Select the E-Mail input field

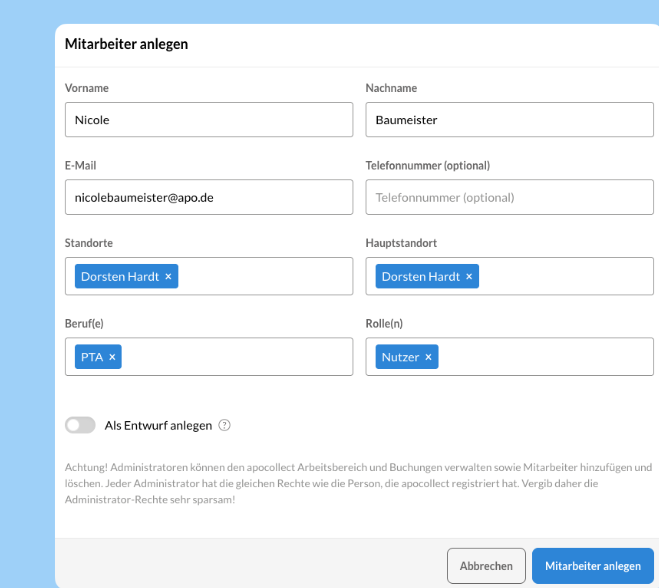(x=208, y=197)
